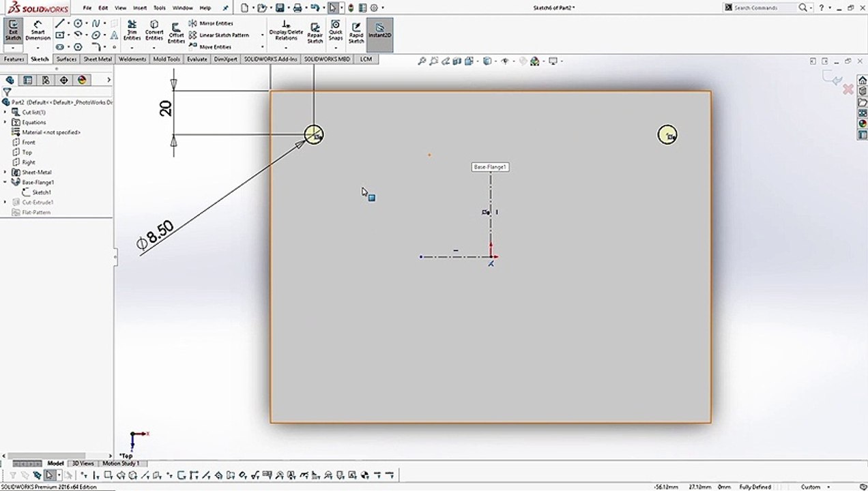The image size is (868, 491).
Task: Click Mirror Entities
Action: 212,23
